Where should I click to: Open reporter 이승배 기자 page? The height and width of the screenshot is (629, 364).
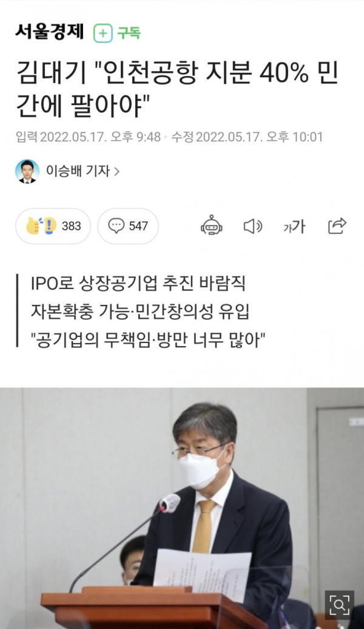click(x=78, y=171)
